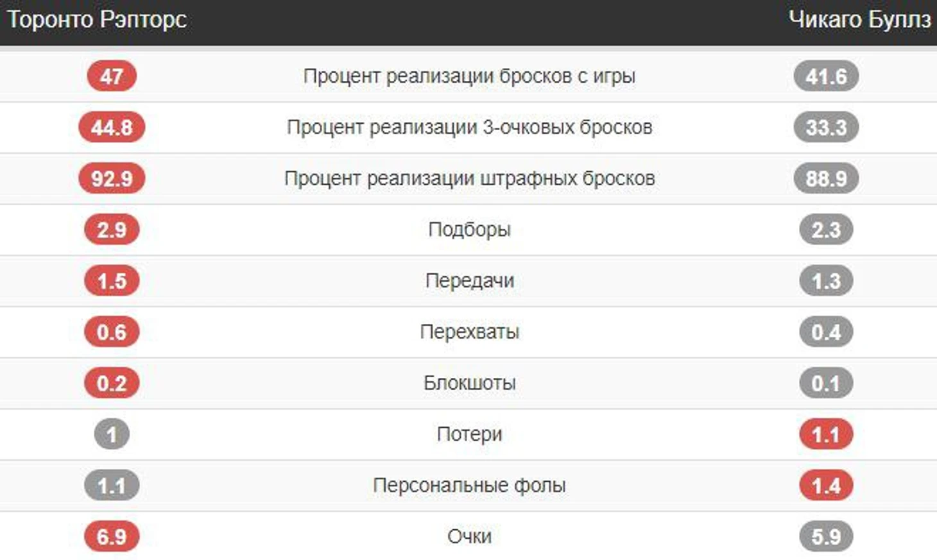This screenshot has height=560, width=937.
Task: Select the gray 88.9 free throw badge
Action: (826, 178)
